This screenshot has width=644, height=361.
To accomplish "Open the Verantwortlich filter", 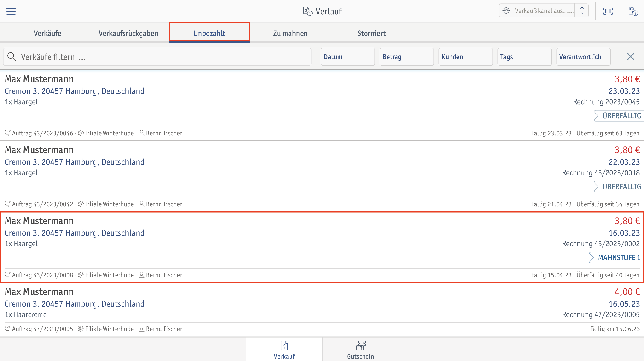I will click(x=583, y=57).
